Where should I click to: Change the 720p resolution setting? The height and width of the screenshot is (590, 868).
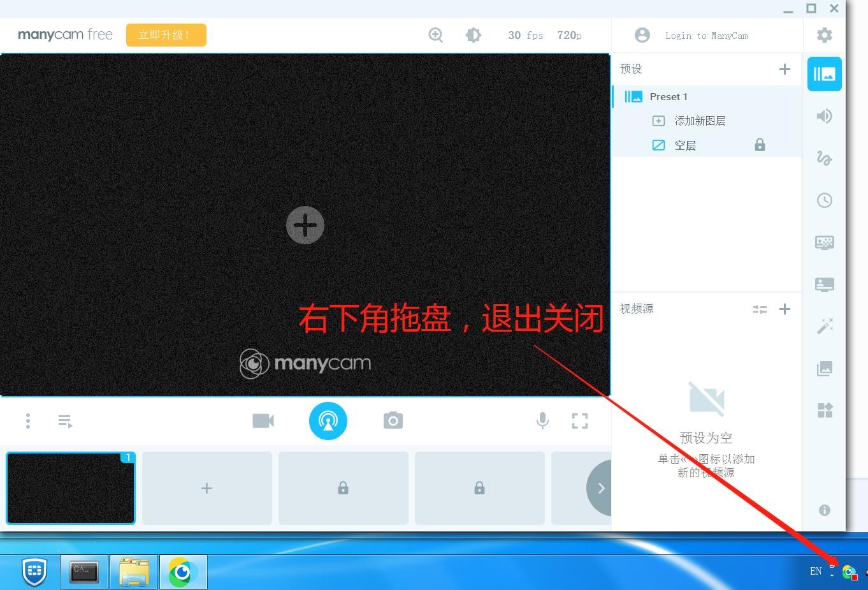coord(569,35)
